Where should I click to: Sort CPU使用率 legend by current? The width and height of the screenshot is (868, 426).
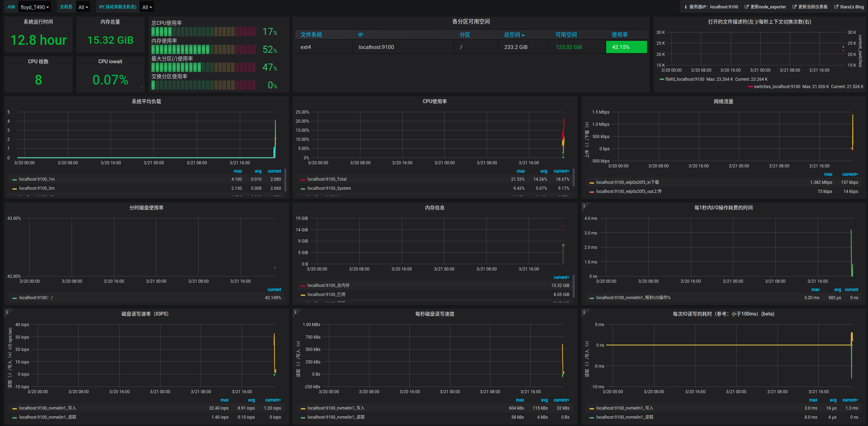coord(561,171)
